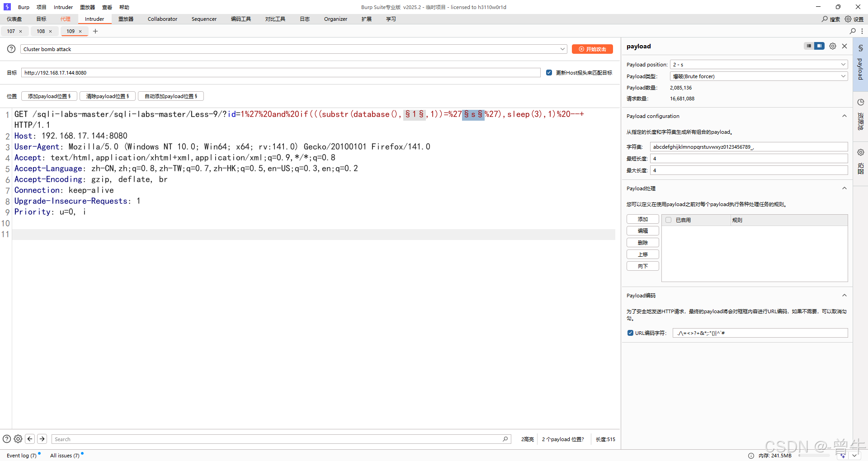The height and width of the screenshot is (461, 868).
Task: Close tab 108
Action: tap(51, 31)
